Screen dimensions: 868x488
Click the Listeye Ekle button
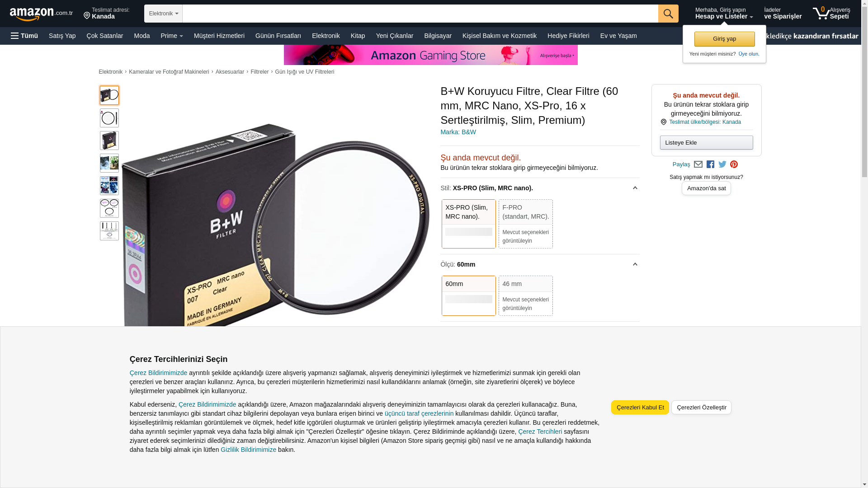[706, 142]
